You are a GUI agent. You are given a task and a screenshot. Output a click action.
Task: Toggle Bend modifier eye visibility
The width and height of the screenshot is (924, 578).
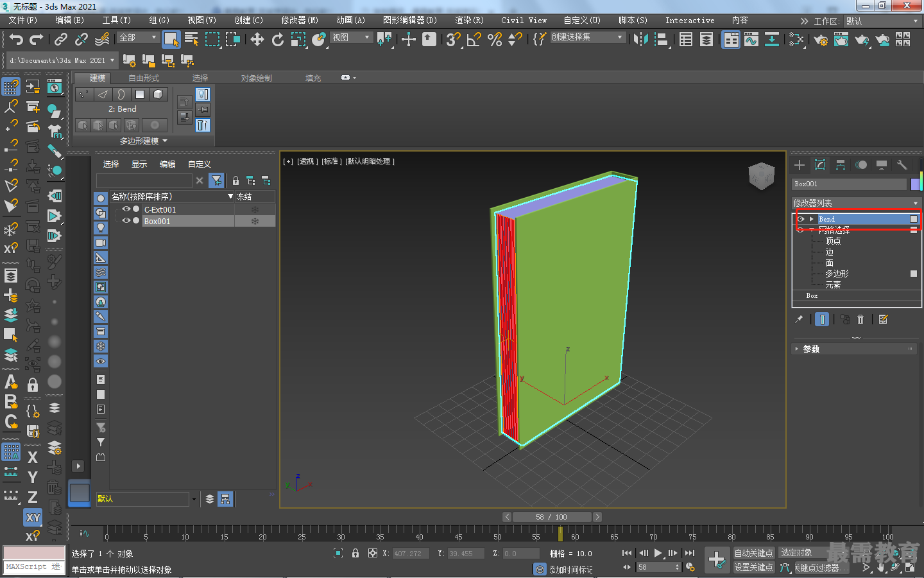click(x=801, y=219)
